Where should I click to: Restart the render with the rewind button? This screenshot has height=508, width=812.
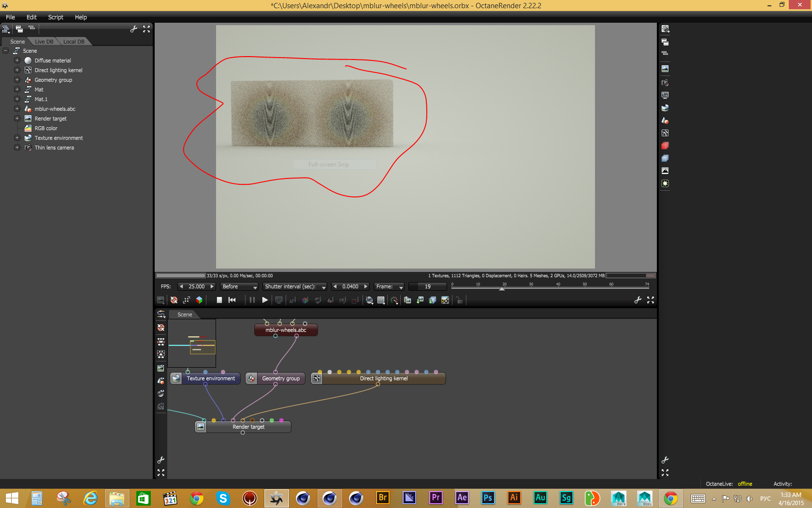tap(232, 300)
